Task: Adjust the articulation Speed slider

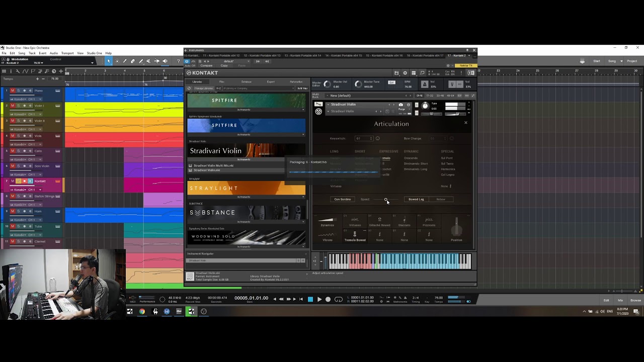Action: click(385, 199)
